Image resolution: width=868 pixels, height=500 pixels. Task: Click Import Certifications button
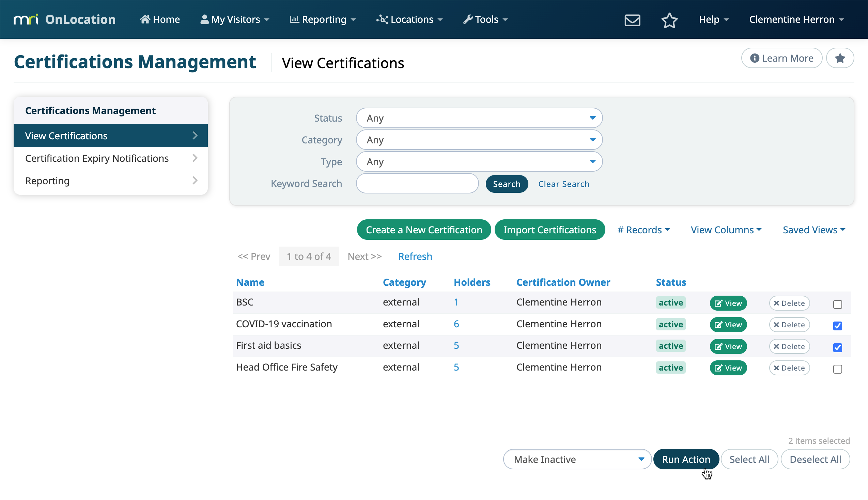(550, 230)
